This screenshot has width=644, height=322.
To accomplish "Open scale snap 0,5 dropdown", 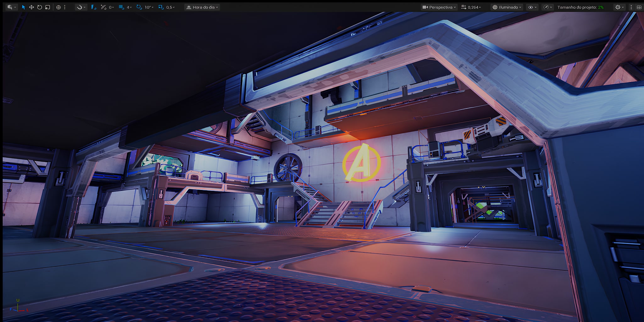I will (170, 7).
